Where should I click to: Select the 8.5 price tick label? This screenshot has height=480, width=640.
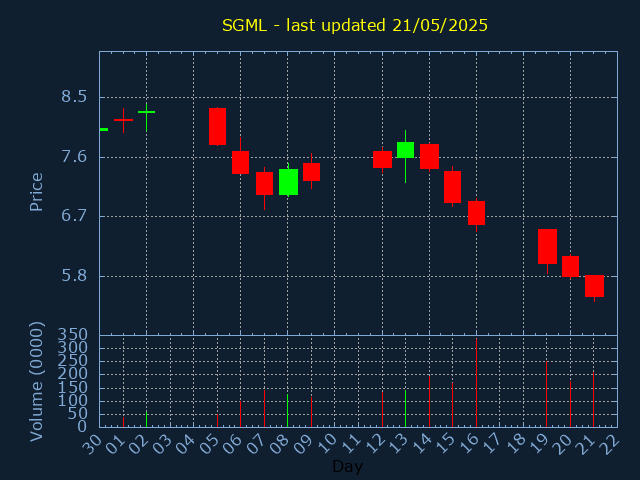(74, 97)
